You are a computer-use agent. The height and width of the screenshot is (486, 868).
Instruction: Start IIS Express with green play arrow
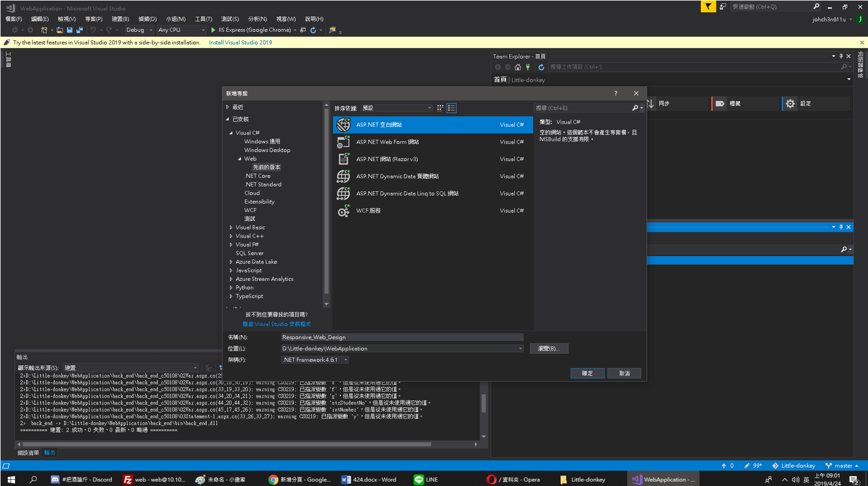pos(214,30)
